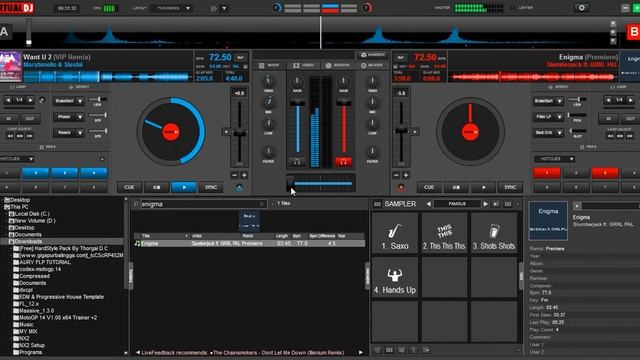Screen dimensions: 640x360
Task: Select Local Disk (C:) in folder tree
Action: click(x=32, y=214)
